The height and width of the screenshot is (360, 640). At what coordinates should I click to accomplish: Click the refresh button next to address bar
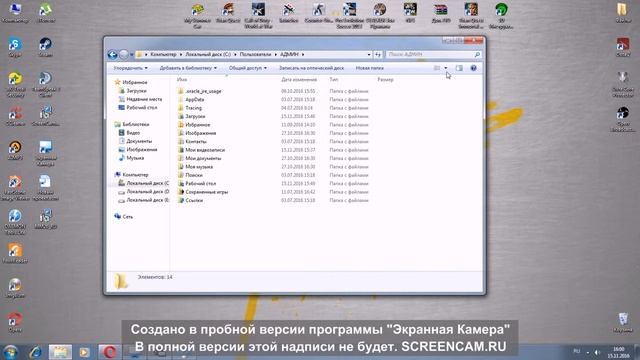[x=378, y=54]
